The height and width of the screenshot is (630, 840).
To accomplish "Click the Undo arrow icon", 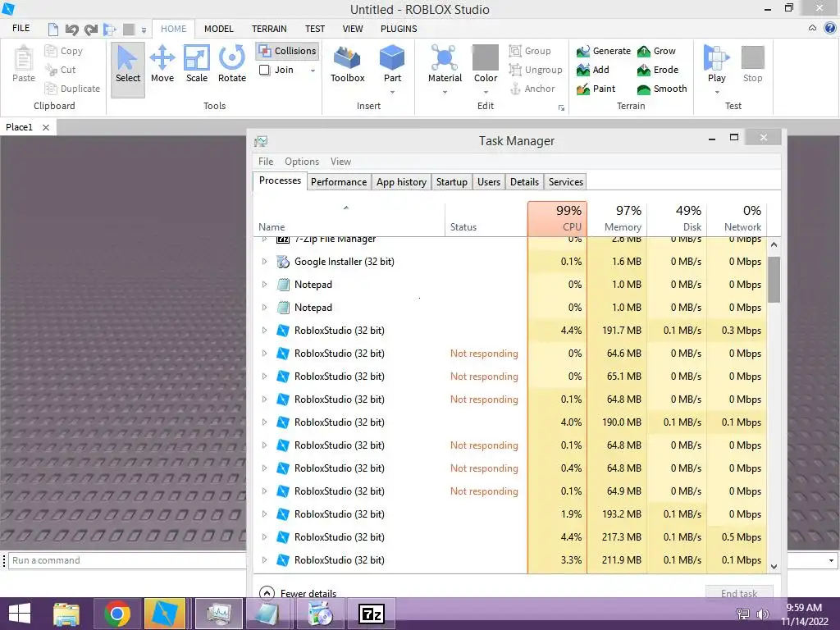I will 72,30.
